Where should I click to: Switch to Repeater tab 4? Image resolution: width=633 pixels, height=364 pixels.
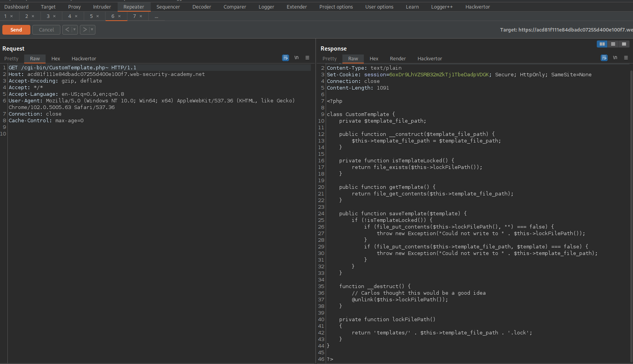pos(70,16)
